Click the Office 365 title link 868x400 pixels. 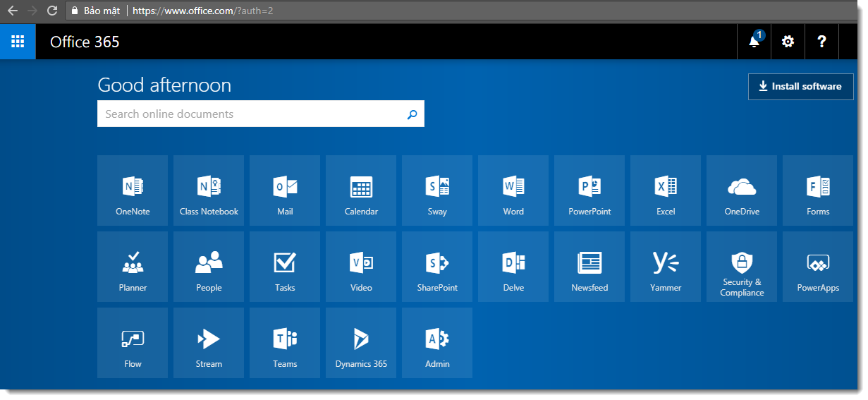tap(85, 42)
